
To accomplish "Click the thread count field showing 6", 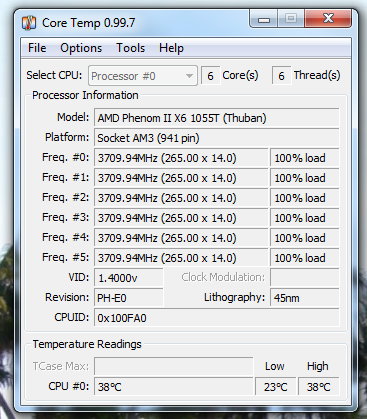I will tap(282, 76).
